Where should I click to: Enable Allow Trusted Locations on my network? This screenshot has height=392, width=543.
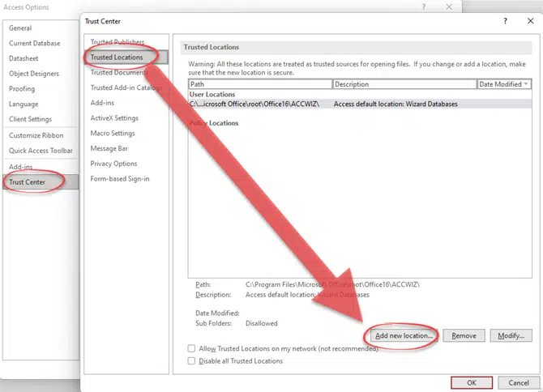tap(191, 348)
